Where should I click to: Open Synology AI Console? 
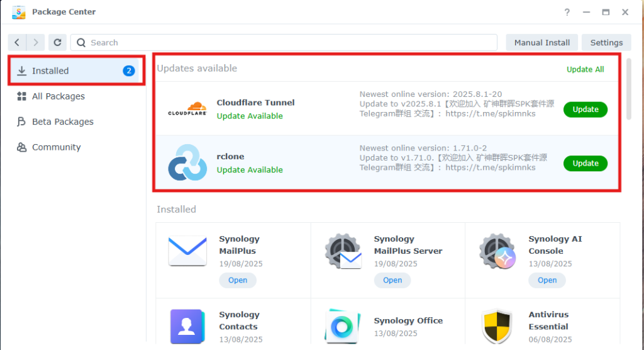point(547,280)
